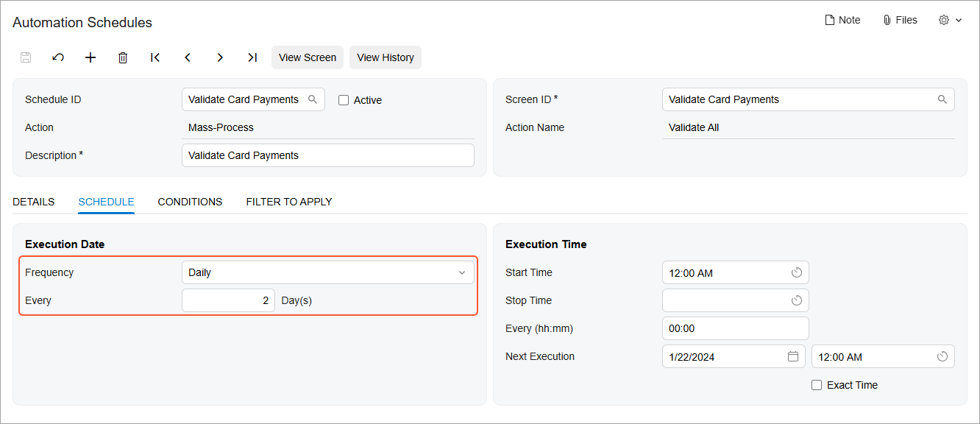This screenshot has height=424, width=980.
Task: Click the View Screen button
Action: point(307,57)
